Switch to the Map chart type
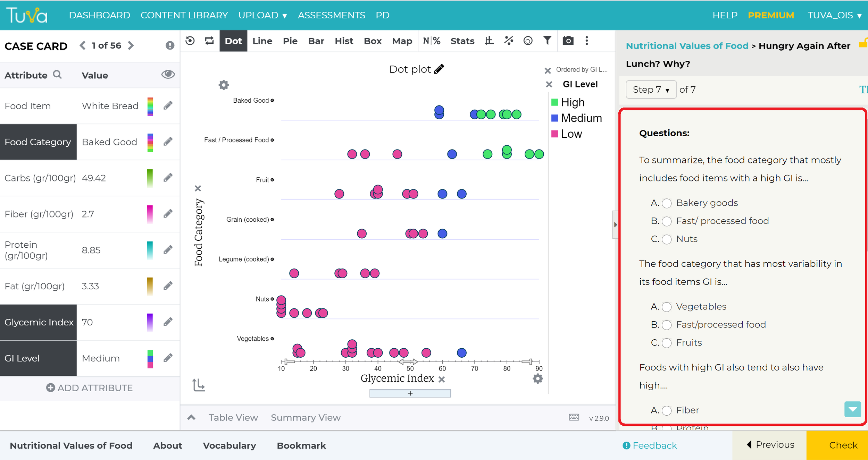The height and width of the screenshot is (460, 868). (x=402, y=41)
